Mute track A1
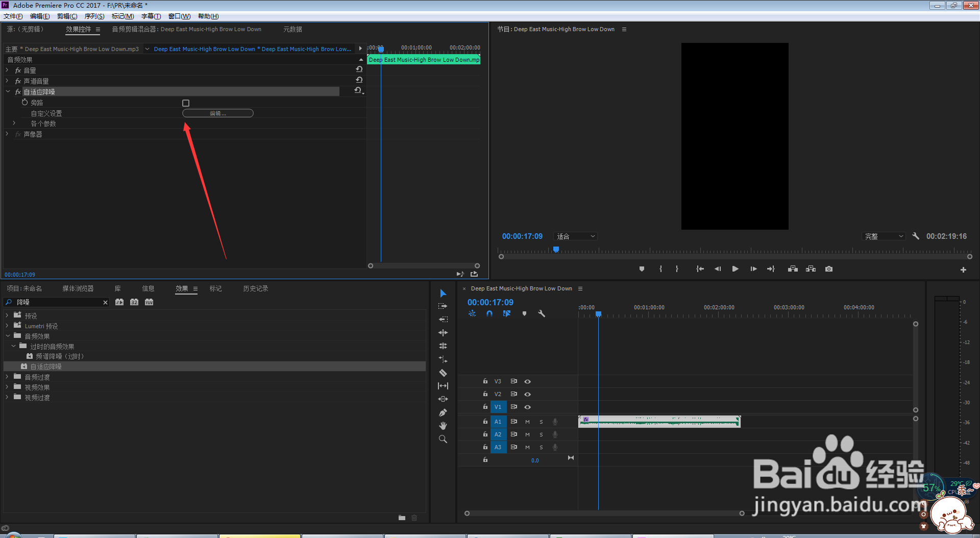The image size is (980, 538). (527, 422)
